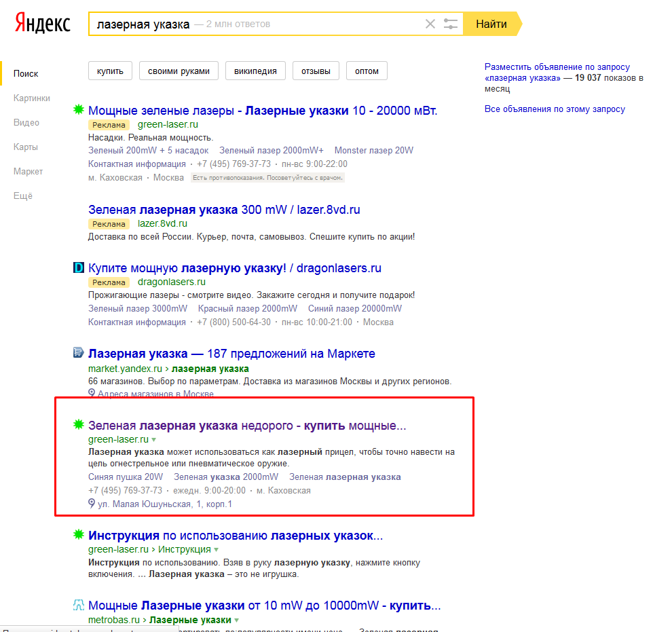This screenshot has width=672, height=632.
Task: Click the Реклама label under lazer.8vd.ru ad
Action: coord(109,224)
